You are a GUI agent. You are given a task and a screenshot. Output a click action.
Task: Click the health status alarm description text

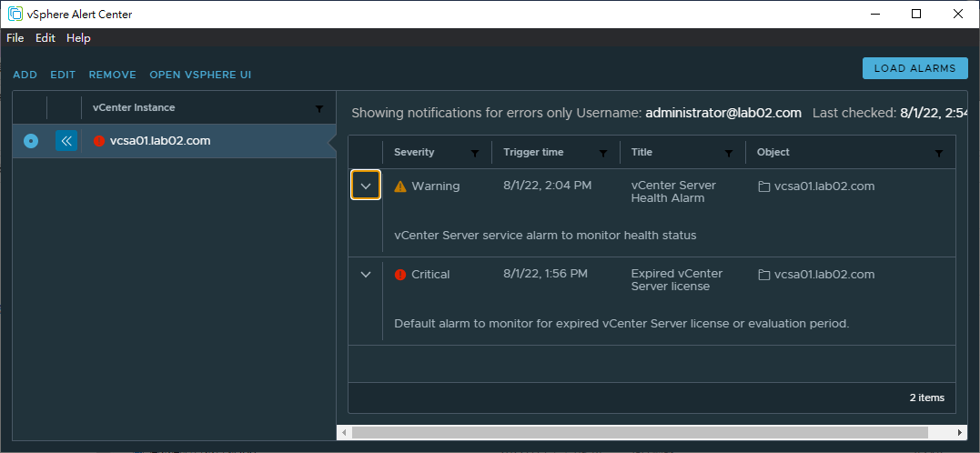point(545,236)
